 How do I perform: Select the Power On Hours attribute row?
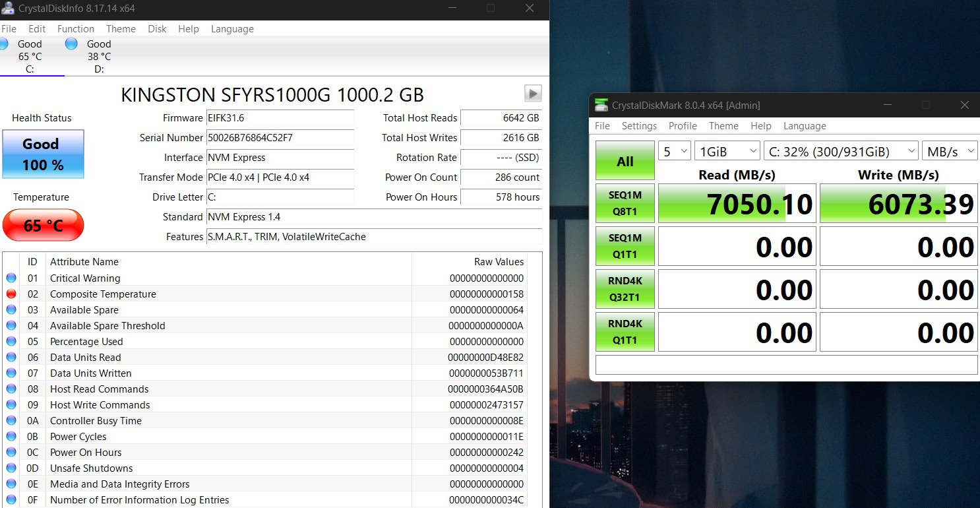point(265,452)
